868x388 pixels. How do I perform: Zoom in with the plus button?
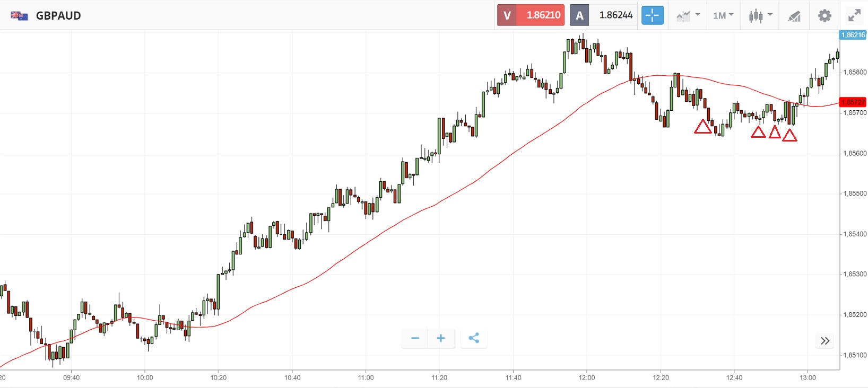click(441, 338)
